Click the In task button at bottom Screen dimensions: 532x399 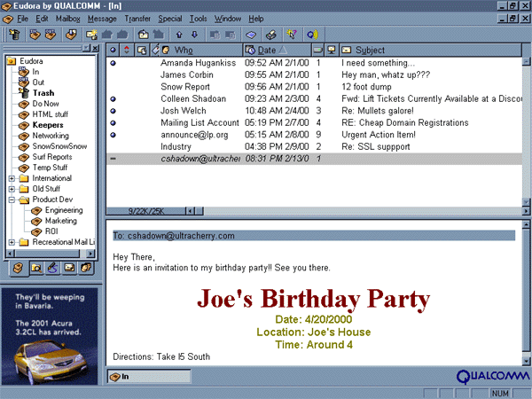coord(149,376)
